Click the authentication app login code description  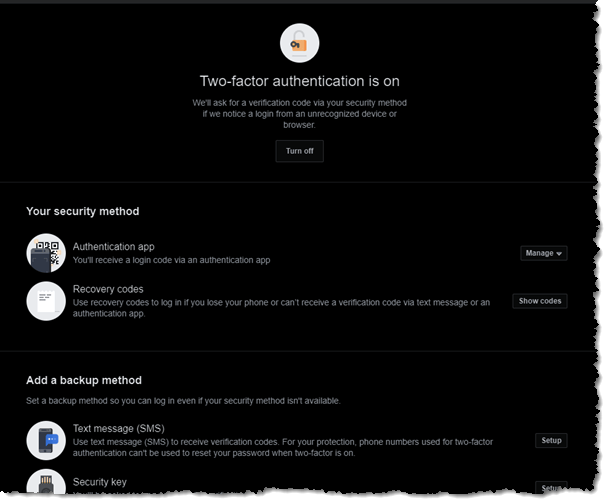point(172,260)
